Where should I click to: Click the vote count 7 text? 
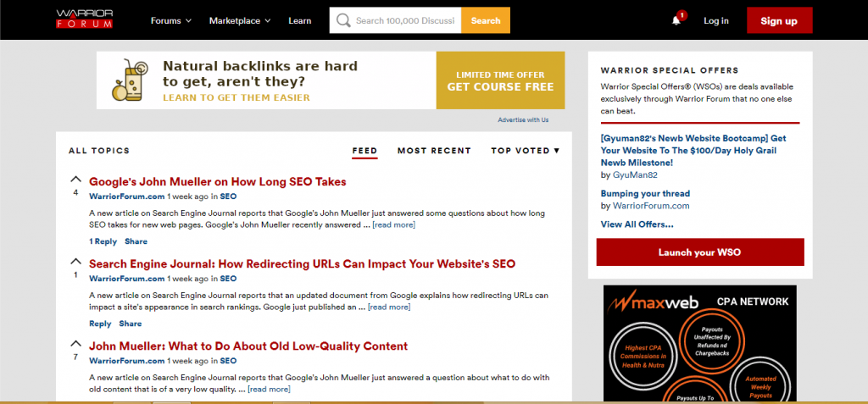tap(75, 357)
